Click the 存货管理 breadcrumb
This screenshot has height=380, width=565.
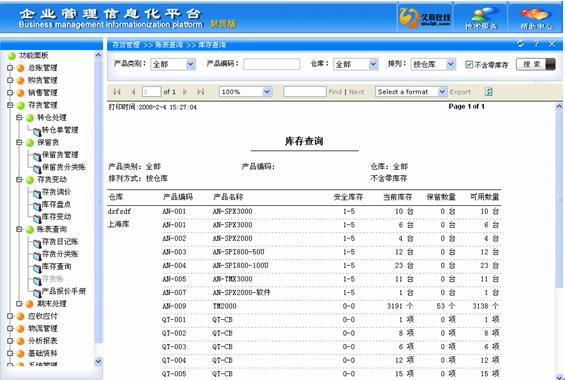(x=126, y=45)
